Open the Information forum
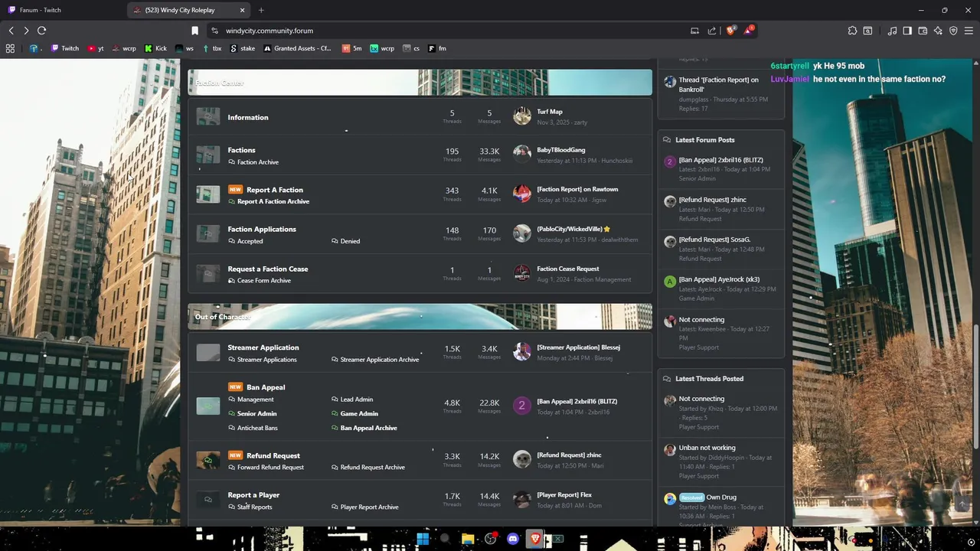 click(x=247, y=117)
